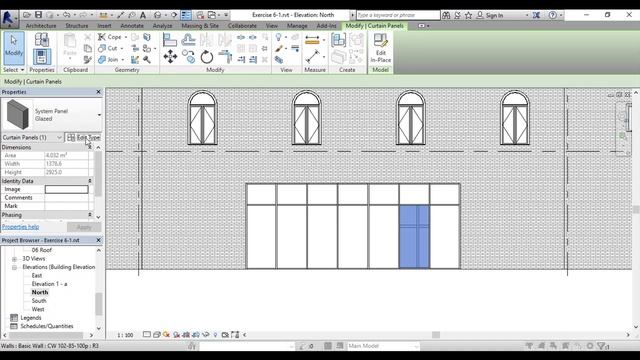Click the Open folder icon in quick access toolbar
This screenshot has width=640, height=360.
coord(27,15)
